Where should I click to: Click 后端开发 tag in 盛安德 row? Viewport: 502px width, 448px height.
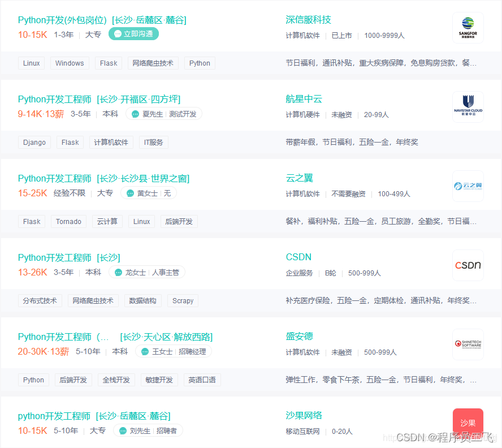73,380
